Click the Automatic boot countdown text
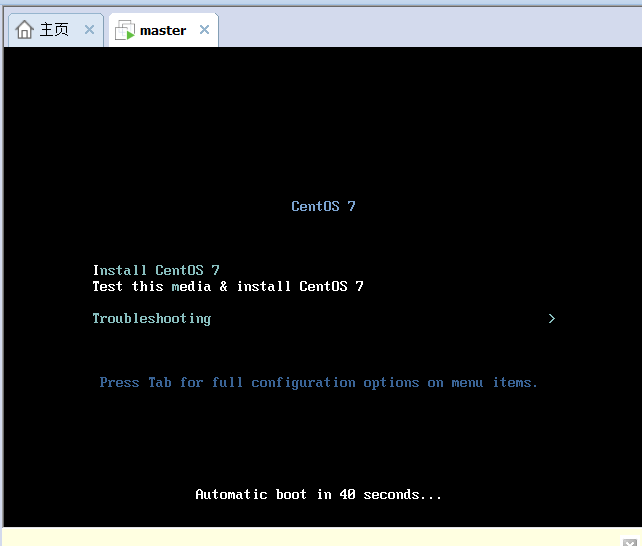The width and height of the screenshot is (642, 546). pyautogui.click(x=318, y=494)
